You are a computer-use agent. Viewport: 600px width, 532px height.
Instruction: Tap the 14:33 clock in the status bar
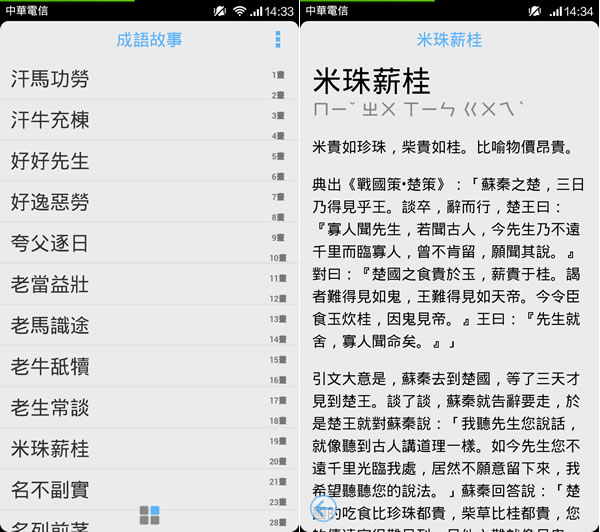[x=279, y=11]
